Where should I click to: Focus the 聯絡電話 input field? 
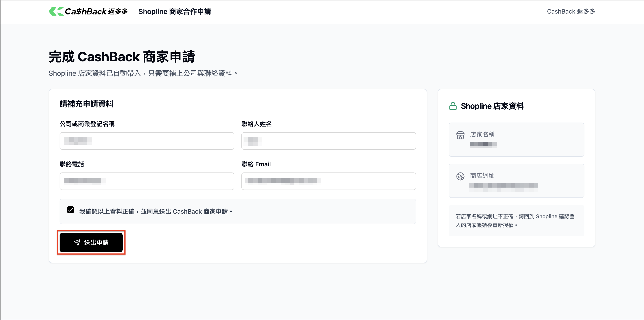[147, 181]
